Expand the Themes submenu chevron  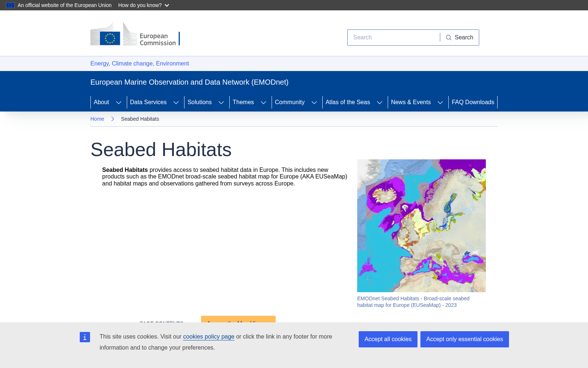coord(263,102)
